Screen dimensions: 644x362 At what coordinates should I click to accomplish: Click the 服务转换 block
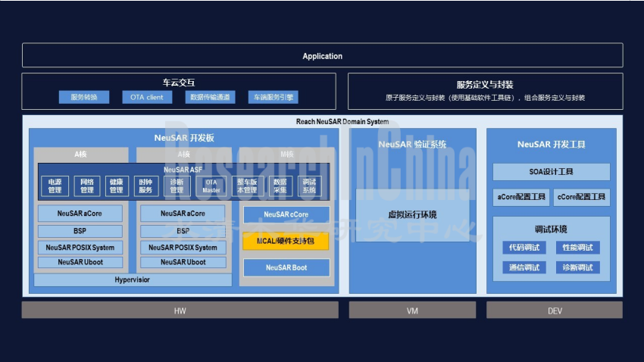84,97
